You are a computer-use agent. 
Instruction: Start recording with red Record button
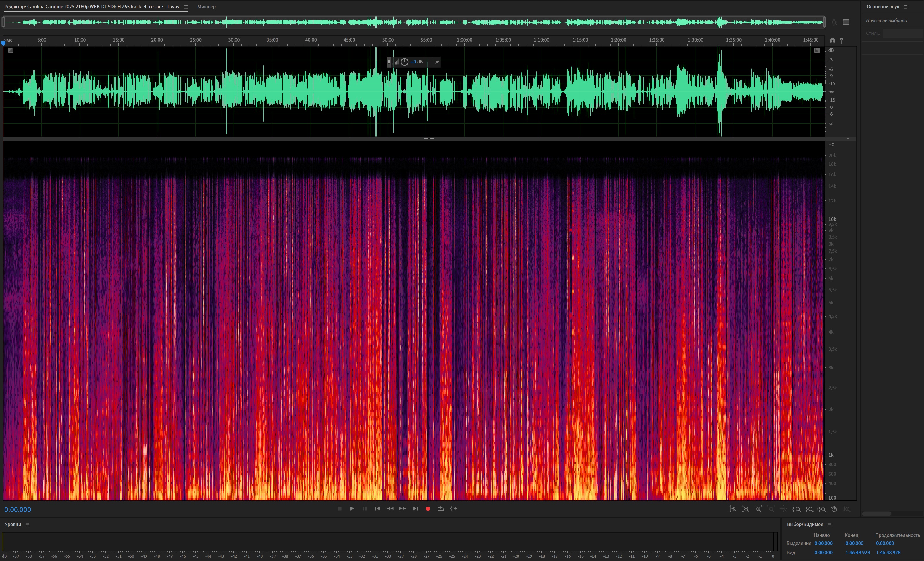click(x=428, y=509)
